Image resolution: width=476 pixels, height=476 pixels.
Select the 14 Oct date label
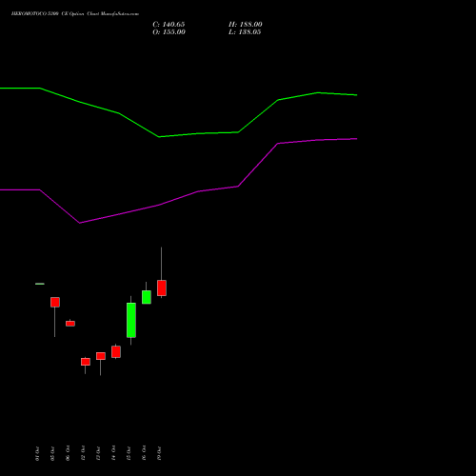click(x=113, y=453)
